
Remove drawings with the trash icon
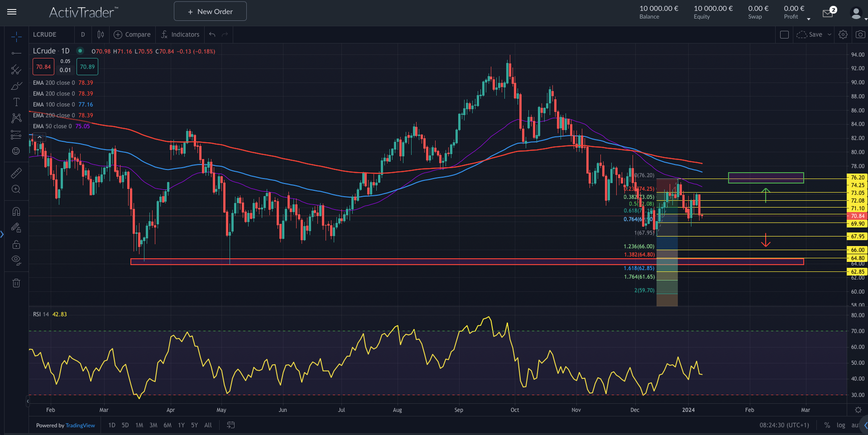tap(16, 283)
